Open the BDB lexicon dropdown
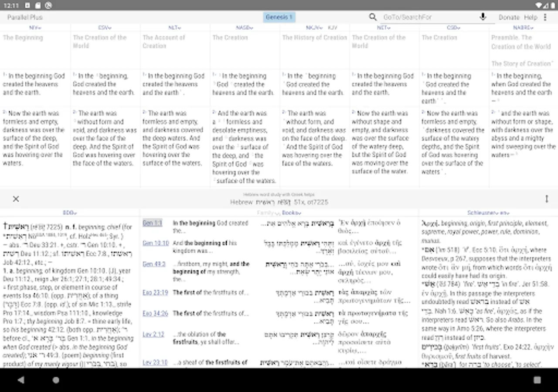This screenshot has width=558, height=392. pos(70,213)
